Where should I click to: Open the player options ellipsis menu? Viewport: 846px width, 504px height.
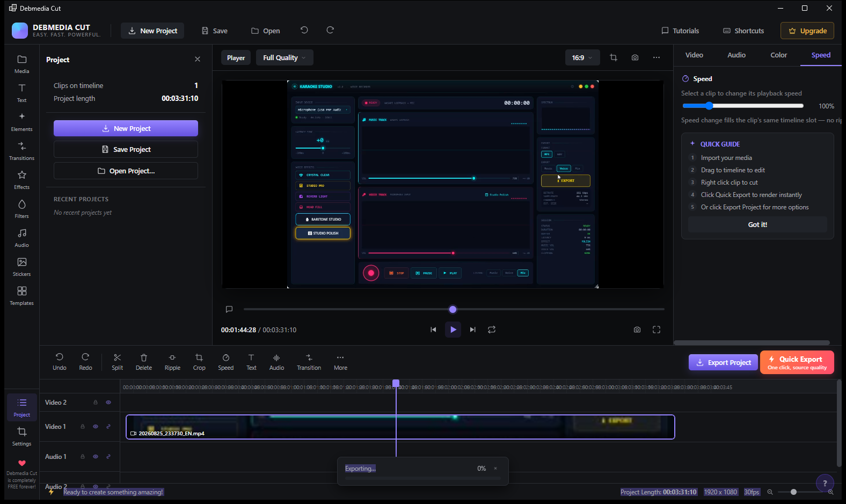click(657, 57)
